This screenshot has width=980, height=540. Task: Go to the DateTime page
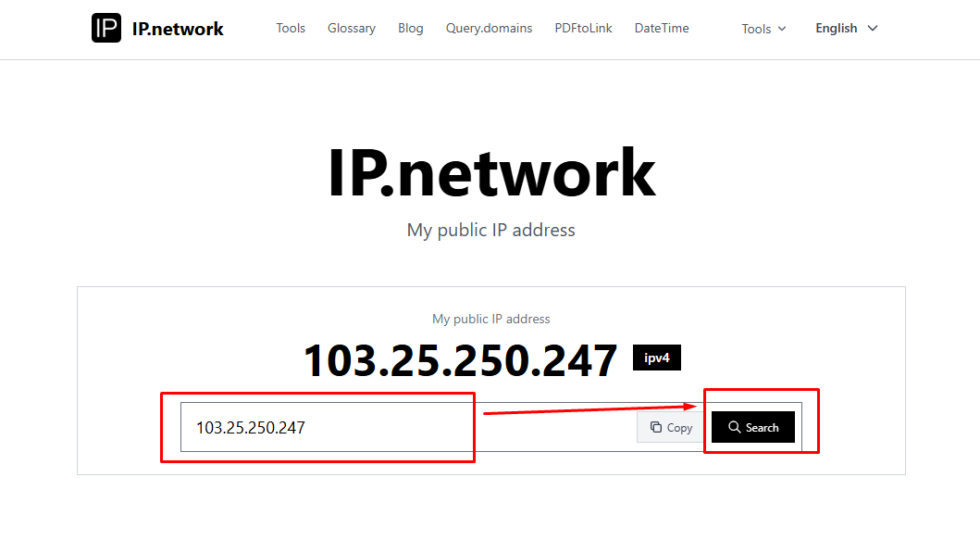coord(661,28)
